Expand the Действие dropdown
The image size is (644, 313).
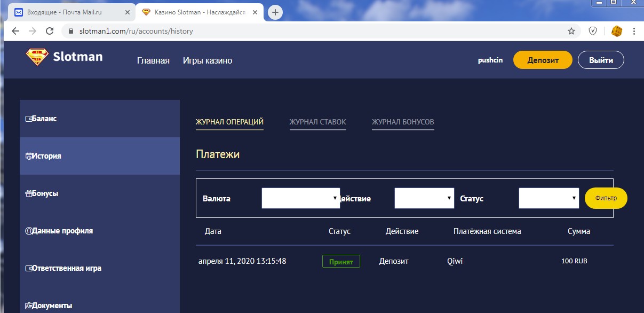tap(424, 198)
